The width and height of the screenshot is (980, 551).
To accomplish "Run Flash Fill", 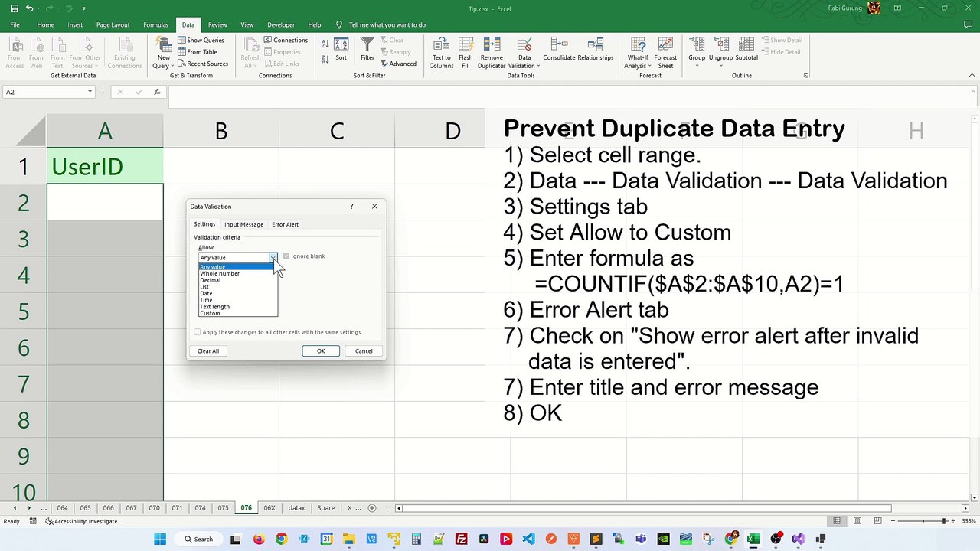I will pos(465,53).
